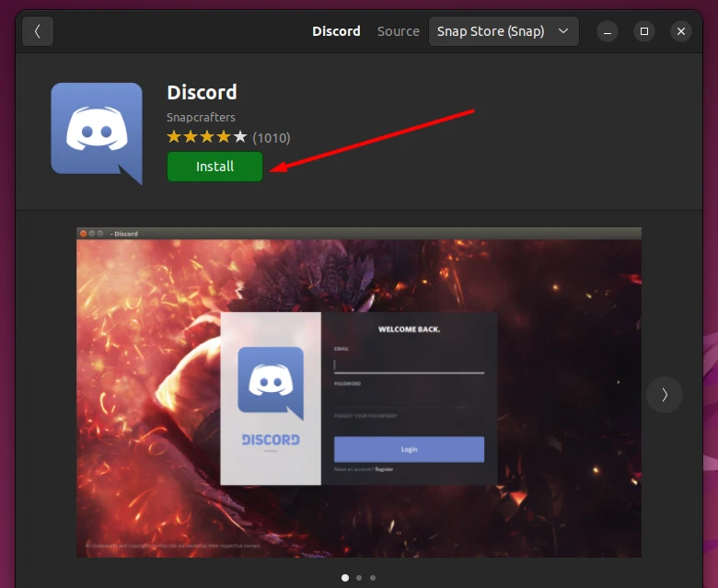Open the Discord login screenshot preview
718x588 pixels.
tap(359, 392)
